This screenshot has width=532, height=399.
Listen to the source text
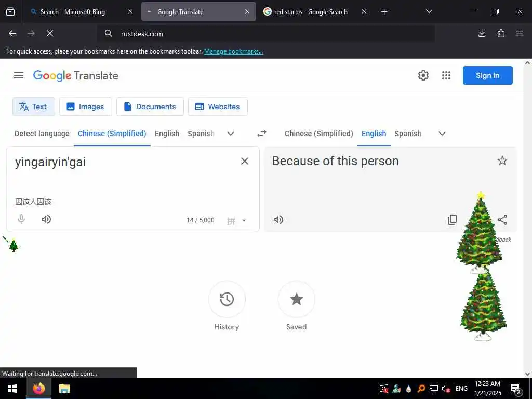46,219
